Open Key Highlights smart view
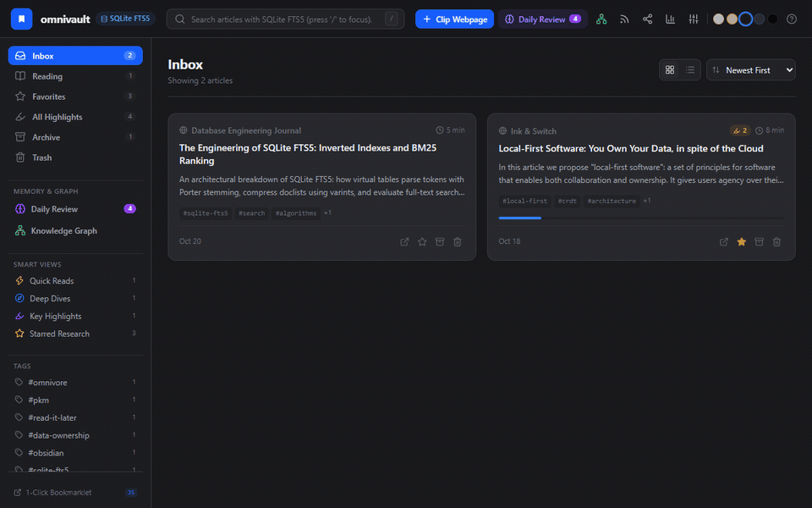 [75, 316]
